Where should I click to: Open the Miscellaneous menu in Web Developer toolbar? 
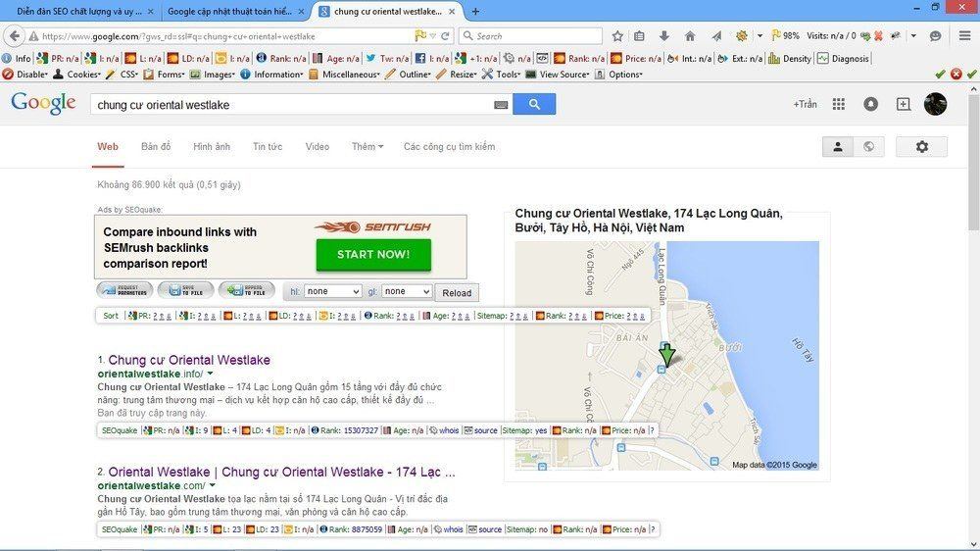click(344, 74)
